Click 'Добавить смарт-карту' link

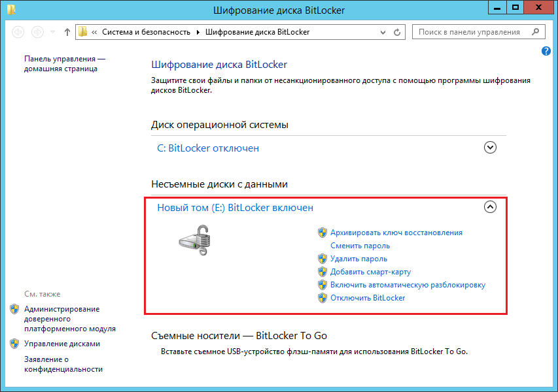tap(370, 272)
